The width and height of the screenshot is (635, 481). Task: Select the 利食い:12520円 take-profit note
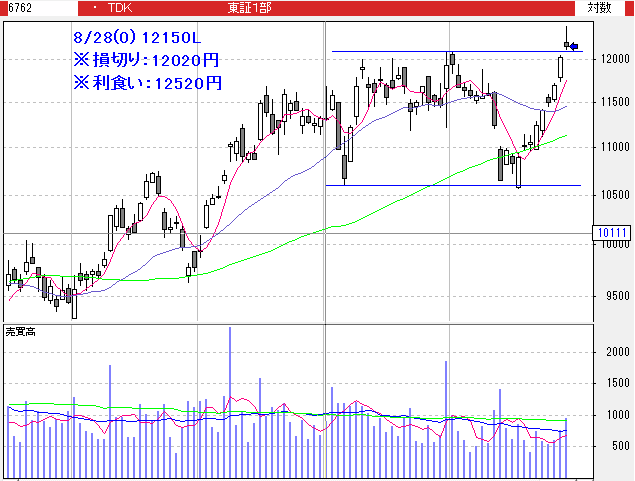(x=148, y=83)
